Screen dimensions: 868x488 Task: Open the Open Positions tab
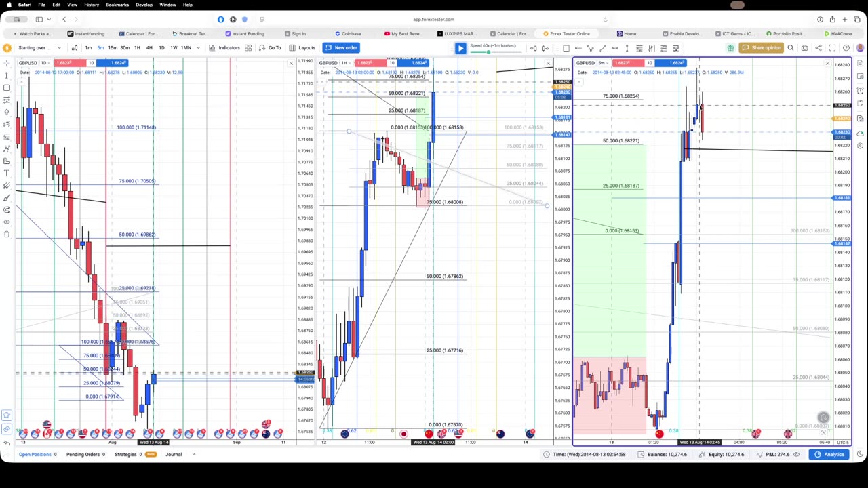click(38, 454)
